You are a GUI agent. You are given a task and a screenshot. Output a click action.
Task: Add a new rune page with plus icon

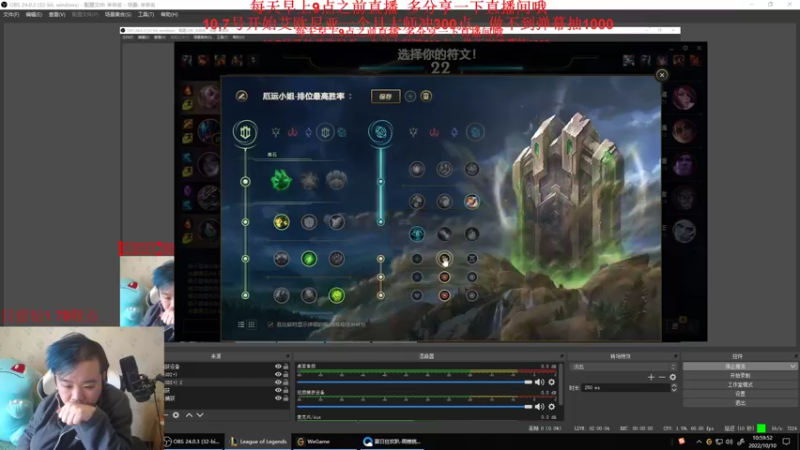click(410, 96)
